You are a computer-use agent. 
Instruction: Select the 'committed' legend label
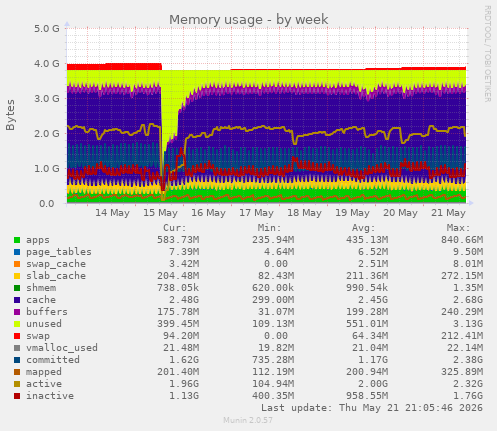53,360
